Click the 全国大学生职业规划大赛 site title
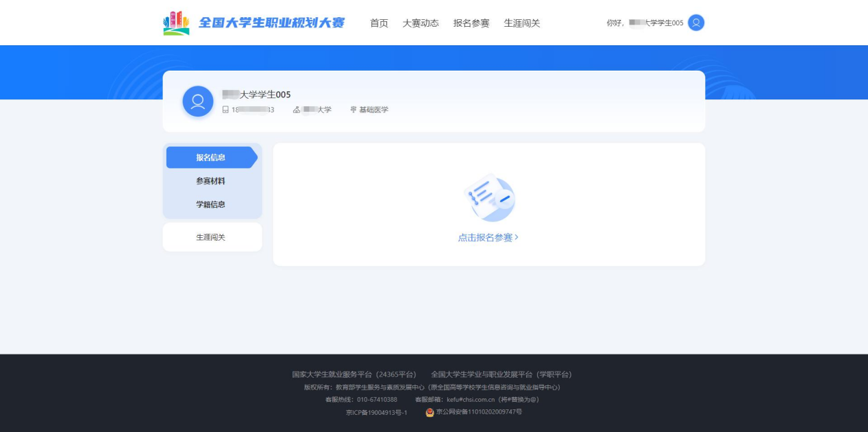 pos(272,23)
